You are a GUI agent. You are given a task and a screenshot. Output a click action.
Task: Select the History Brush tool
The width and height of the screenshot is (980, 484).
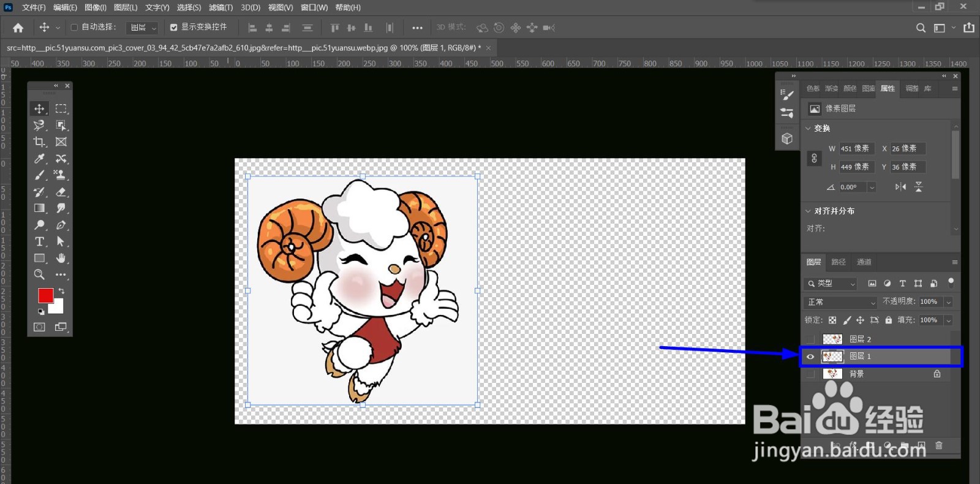(x=39, y=192)
